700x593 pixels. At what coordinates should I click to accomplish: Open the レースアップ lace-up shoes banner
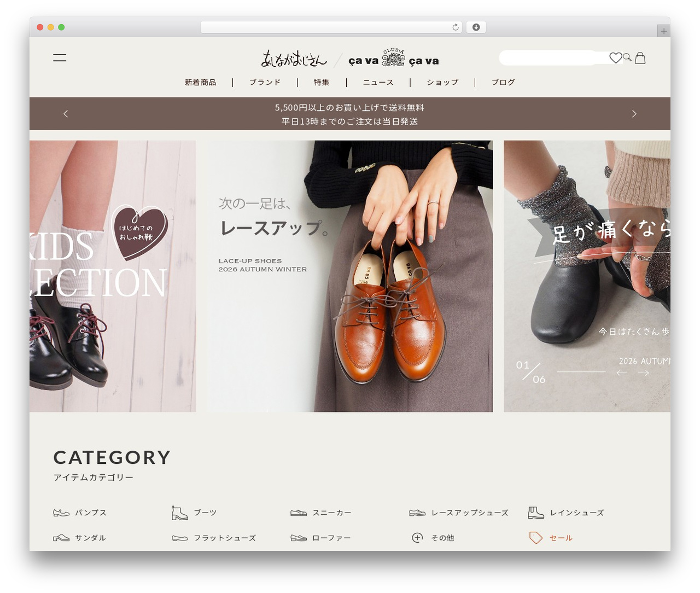(x=350, y=276)
